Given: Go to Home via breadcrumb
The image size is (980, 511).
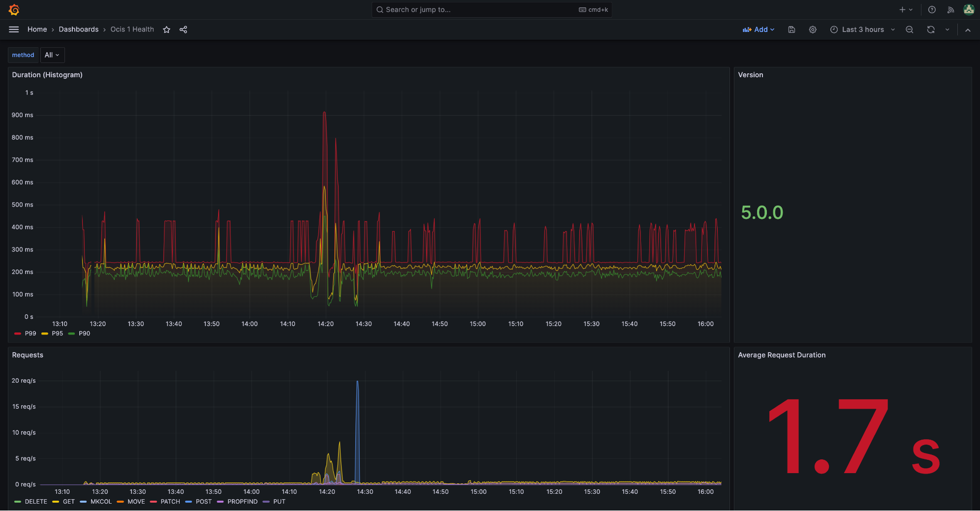Looking at the screenshot, I should click(x=37, y=29).
